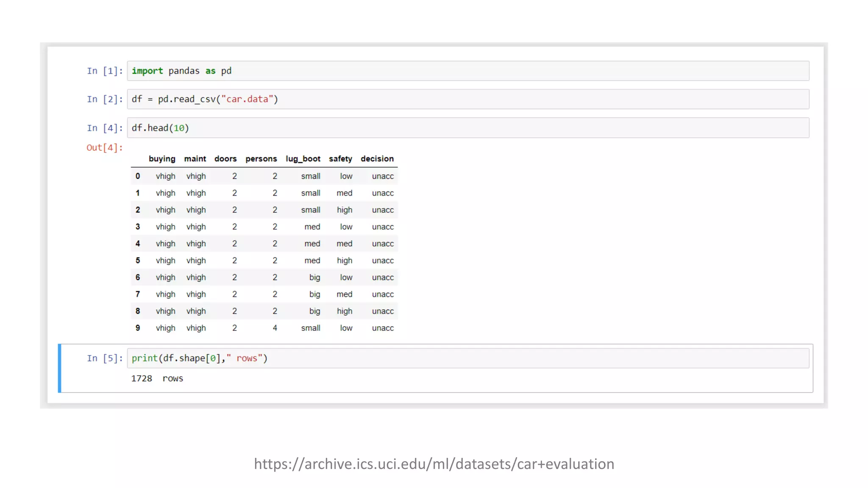Click the 'decision' column header
This screenshot has width=868, height=488.
coord(377,159)
